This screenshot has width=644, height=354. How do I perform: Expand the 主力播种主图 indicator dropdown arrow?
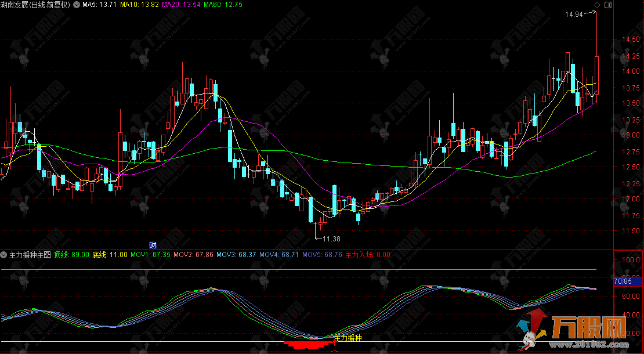click(4, 255)
